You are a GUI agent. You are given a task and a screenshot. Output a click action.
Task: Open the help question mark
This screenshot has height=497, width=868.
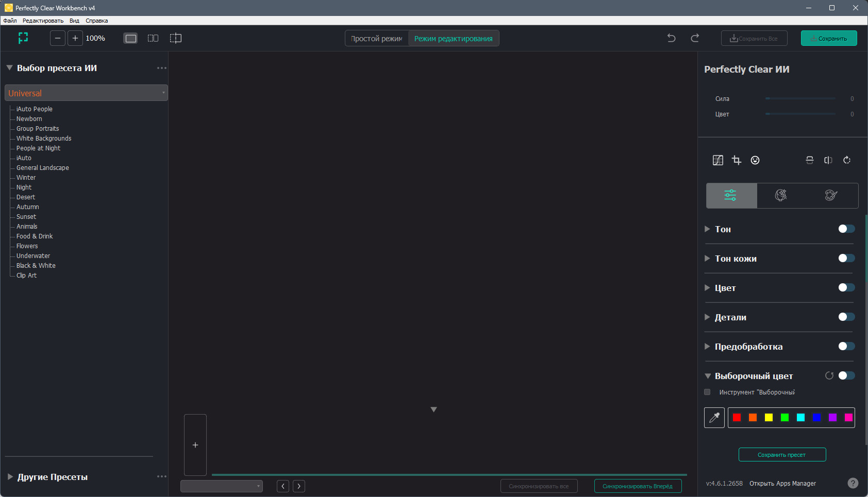point(853,483)
